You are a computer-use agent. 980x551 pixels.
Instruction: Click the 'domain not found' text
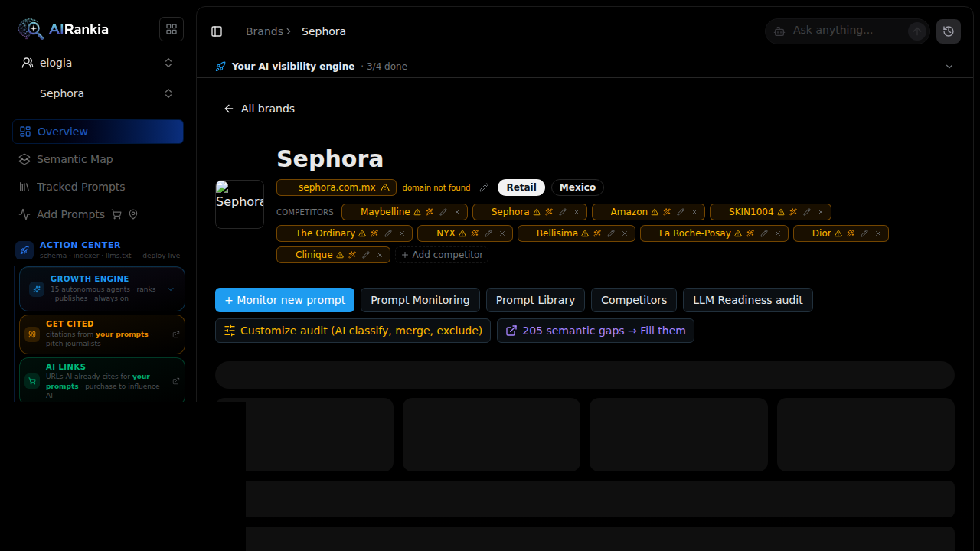(x=436, y=187)
